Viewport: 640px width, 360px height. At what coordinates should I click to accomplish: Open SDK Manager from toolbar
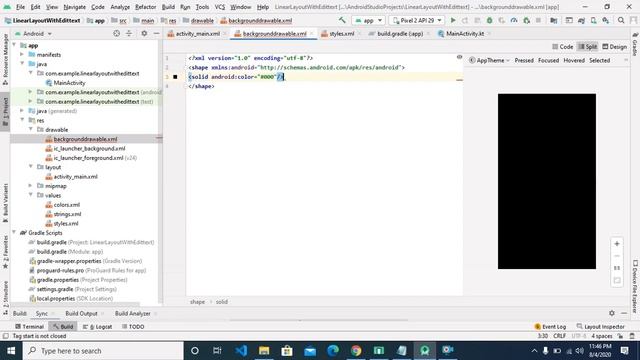606,20
